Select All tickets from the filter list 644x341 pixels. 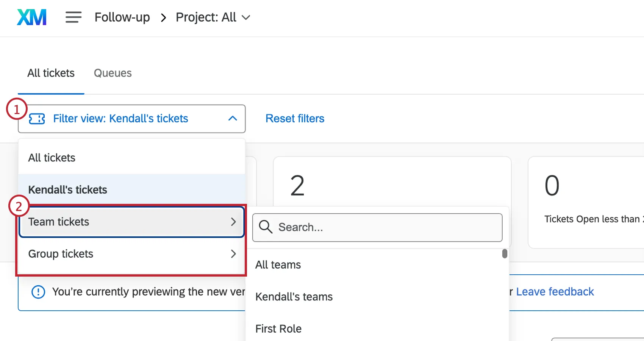(x=52, y=158)
